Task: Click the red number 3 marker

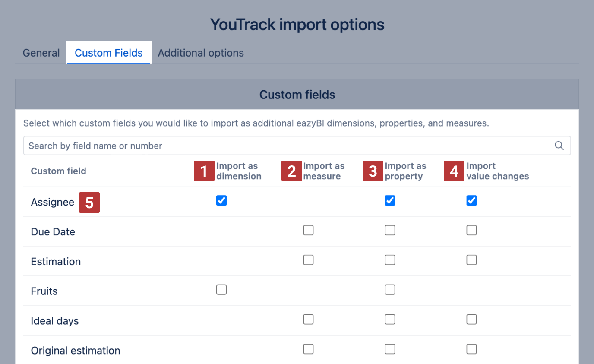Action: pos(373,171)
